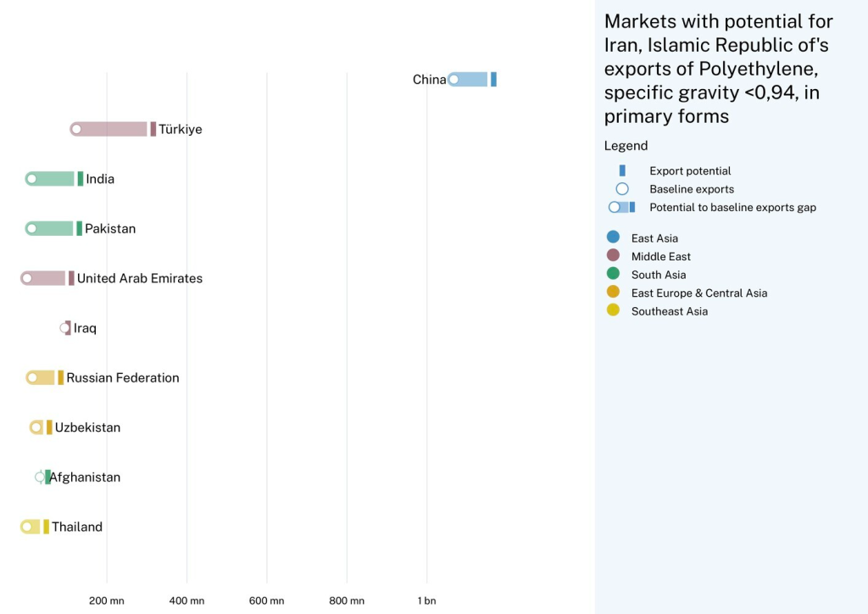
Task: Select Thailand's baseline exports circle
Action: click(x=26, y=527)
